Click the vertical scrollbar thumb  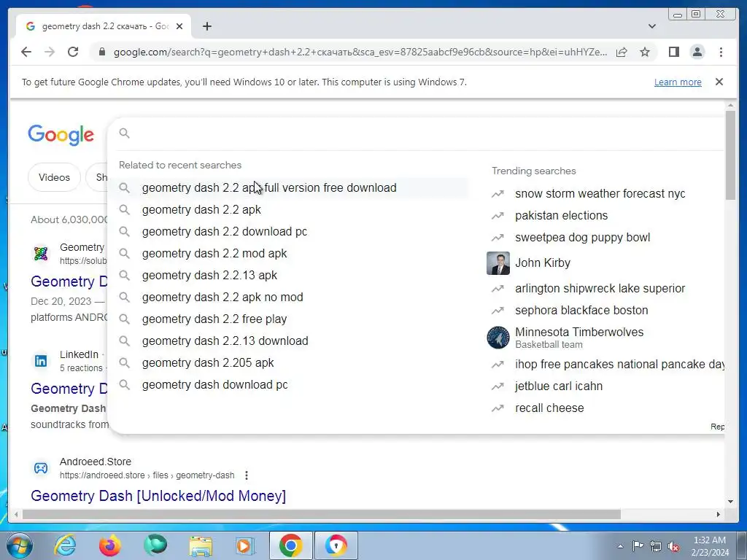point(730,155)
